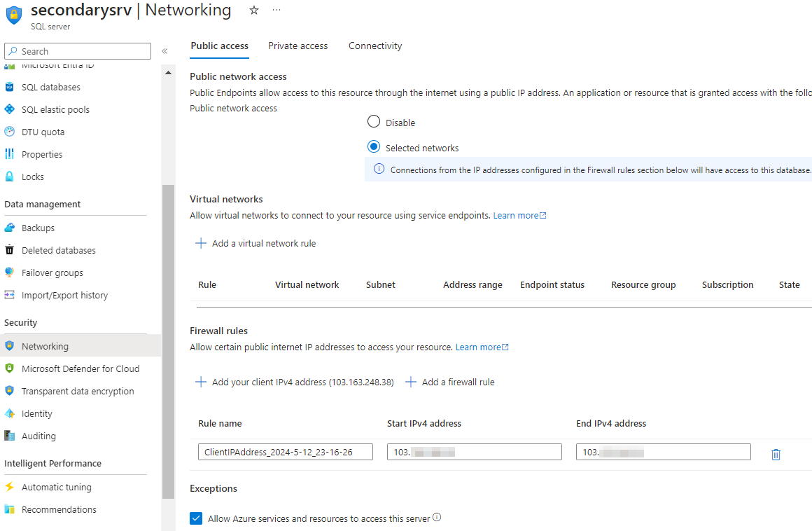Screen dimensions: 812x531
Task: Click the Identity icon in sidebar
Action: [x=9, y=413]
